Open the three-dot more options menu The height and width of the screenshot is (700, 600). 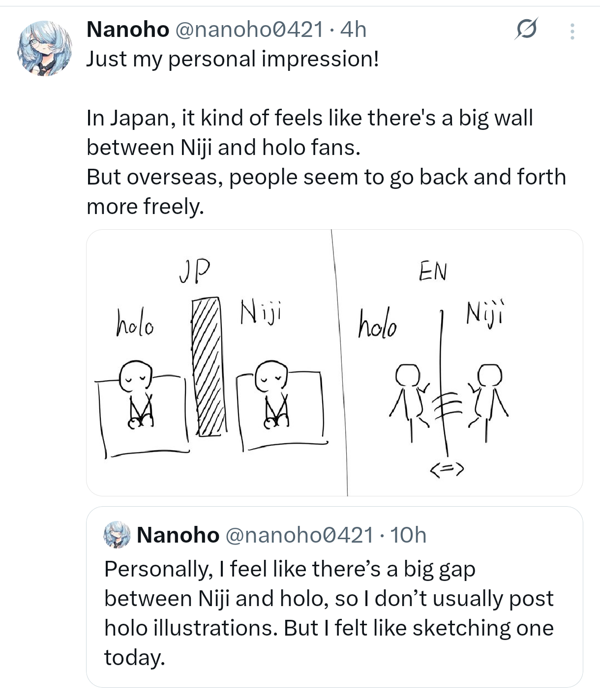pos(572,31)
